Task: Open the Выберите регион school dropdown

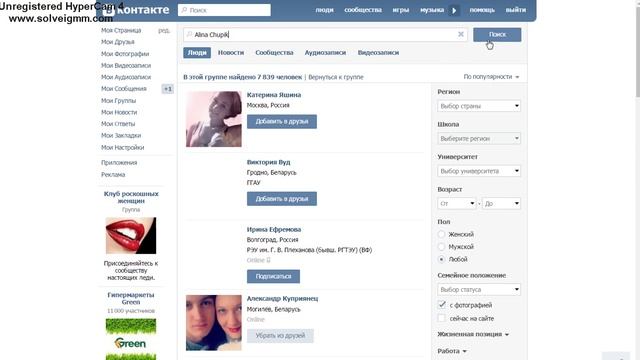Action: (x=479, y=138)
